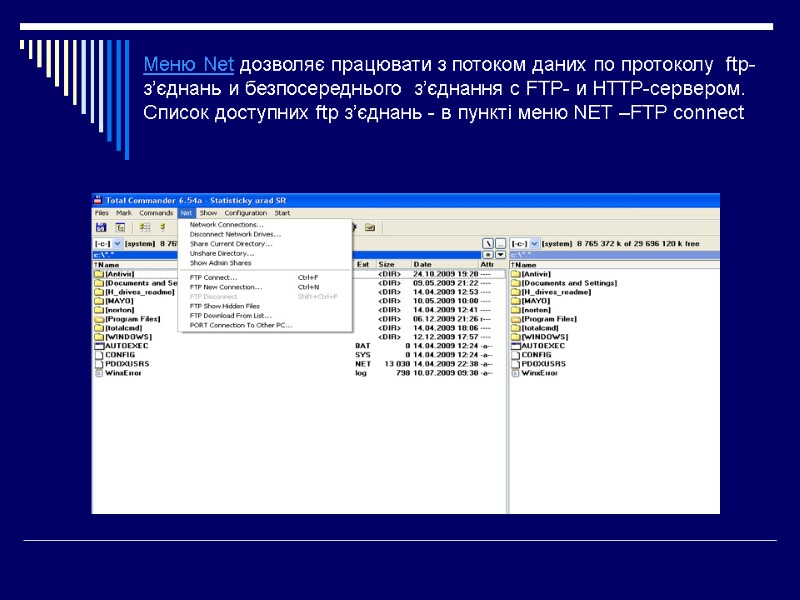This screenshot has height=600, width=800.
Task: Click [Documents and Settings] folder icon in right panel
Action: coord(515,283)
